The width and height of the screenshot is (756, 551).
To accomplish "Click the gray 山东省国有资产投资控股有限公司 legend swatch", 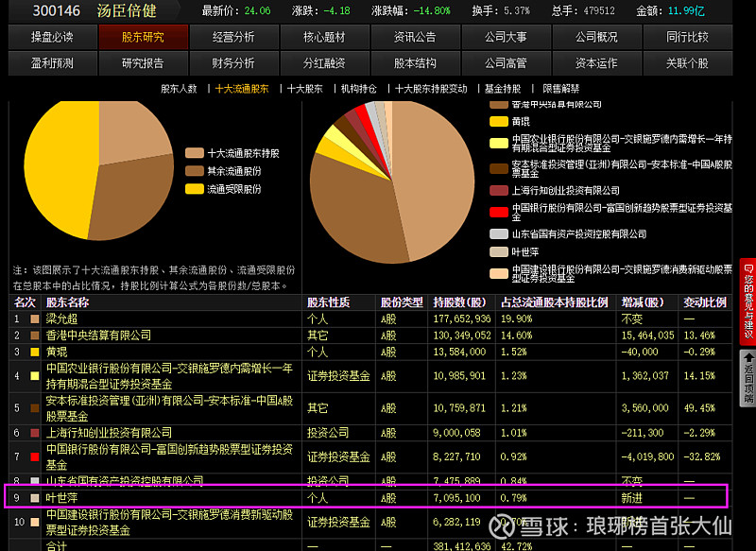I will click(x=499, y=233).
